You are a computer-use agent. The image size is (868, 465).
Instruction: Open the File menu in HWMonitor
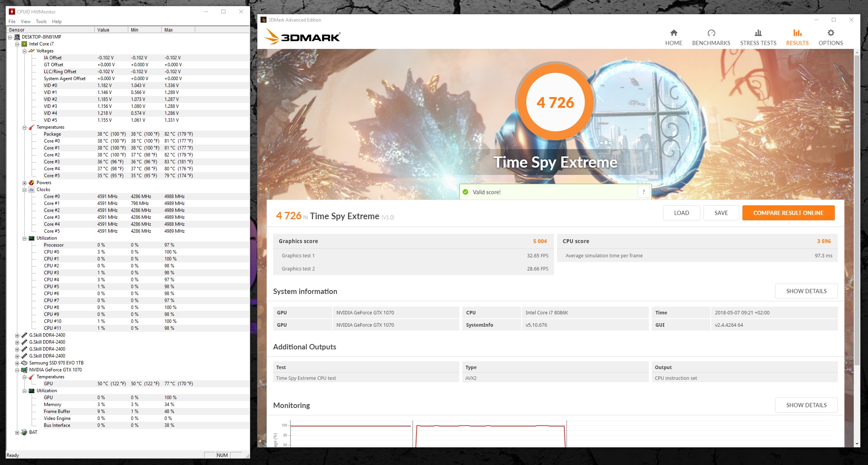(x=12, y=22)
